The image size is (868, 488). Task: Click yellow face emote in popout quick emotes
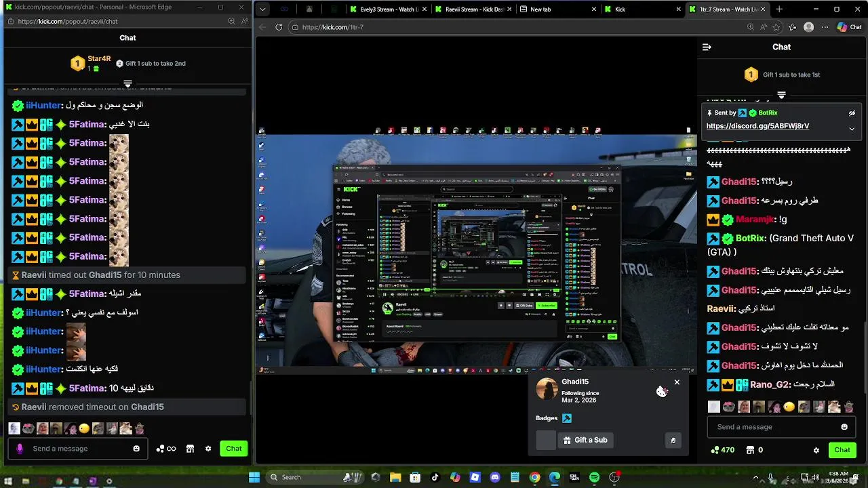click(84, 428)
